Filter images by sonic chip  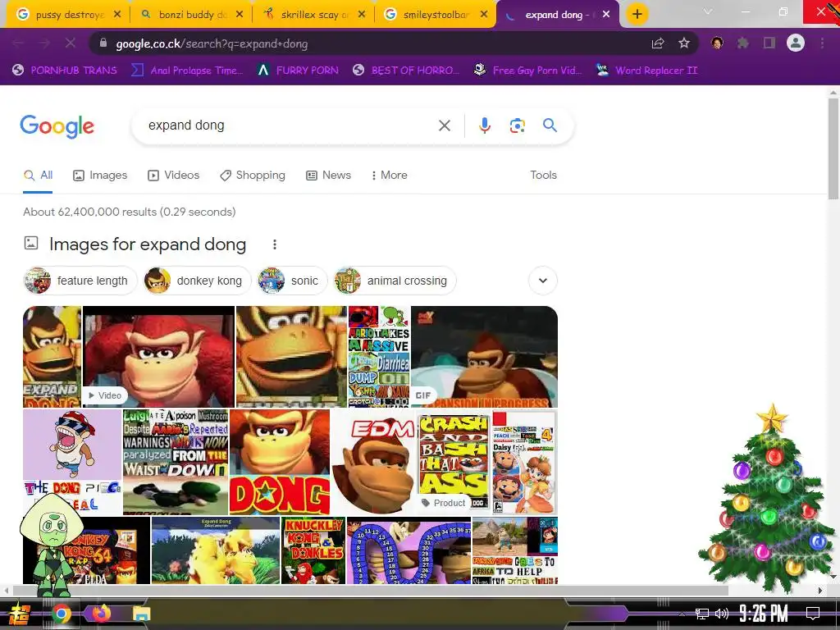292,281
